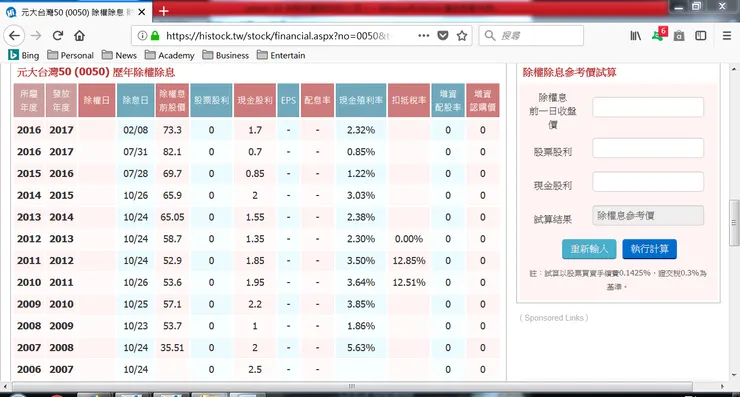Click the 現金股利 input field in calculator
Viewport: 740px width, 397px height.
pos(648,182)
